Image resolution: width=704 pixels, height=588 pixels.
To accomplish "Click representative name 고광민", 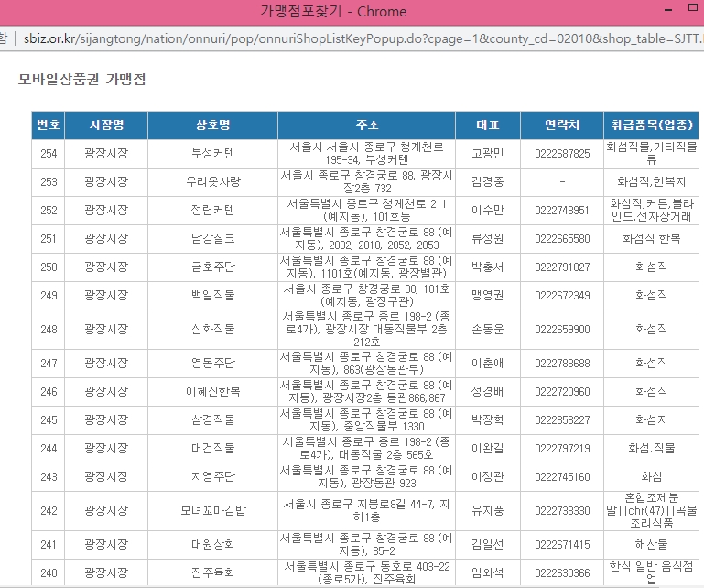I will [488, 154].
